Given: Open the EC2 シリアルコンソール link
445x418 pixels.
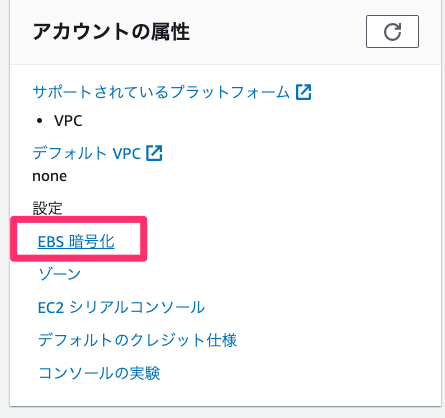Looking at the screenshot, I should pos(121,307).
